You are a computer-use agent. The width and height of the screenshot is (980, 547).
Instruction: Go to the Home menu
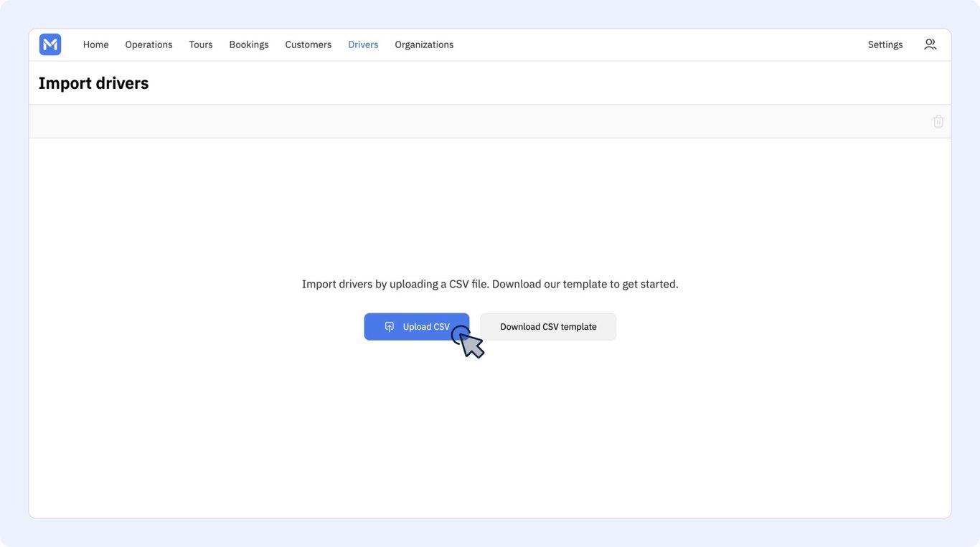click(x=95, y=44)
